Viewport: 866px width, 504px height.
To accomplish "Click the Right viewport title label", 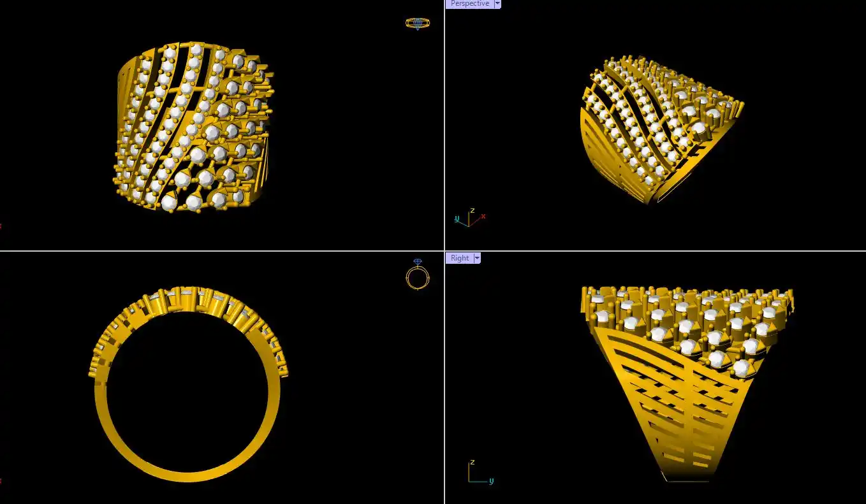I will [x=459, y=258].
